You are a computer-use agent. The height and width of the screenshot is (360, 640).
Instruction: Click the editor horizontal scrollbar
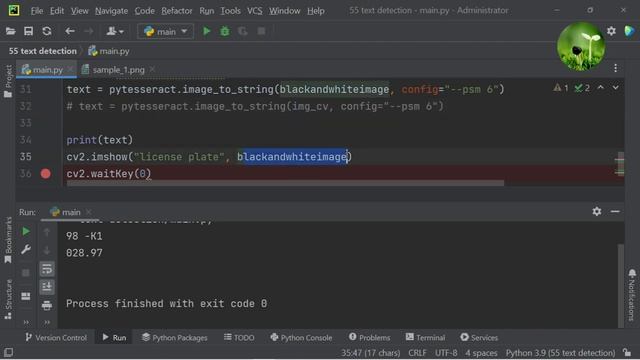[x=285, y=183]
